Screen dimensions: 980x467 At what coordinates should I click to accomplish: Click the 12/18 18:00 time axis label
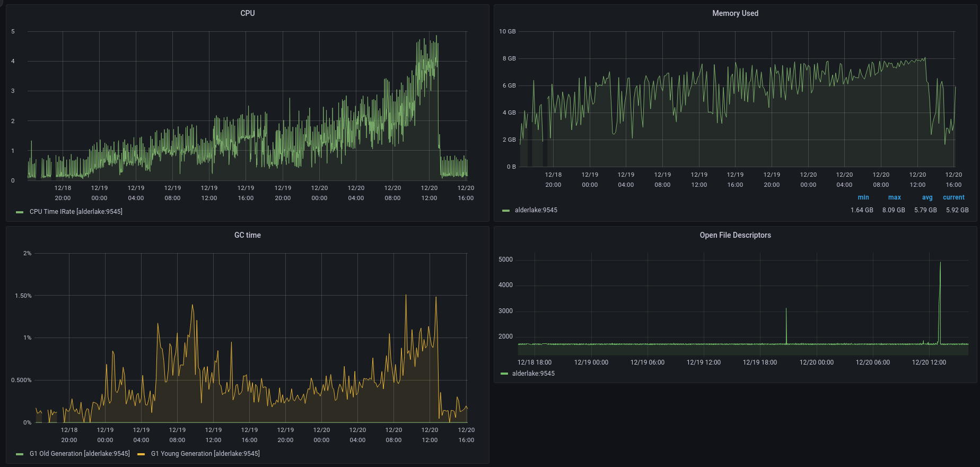pos(535,363)
